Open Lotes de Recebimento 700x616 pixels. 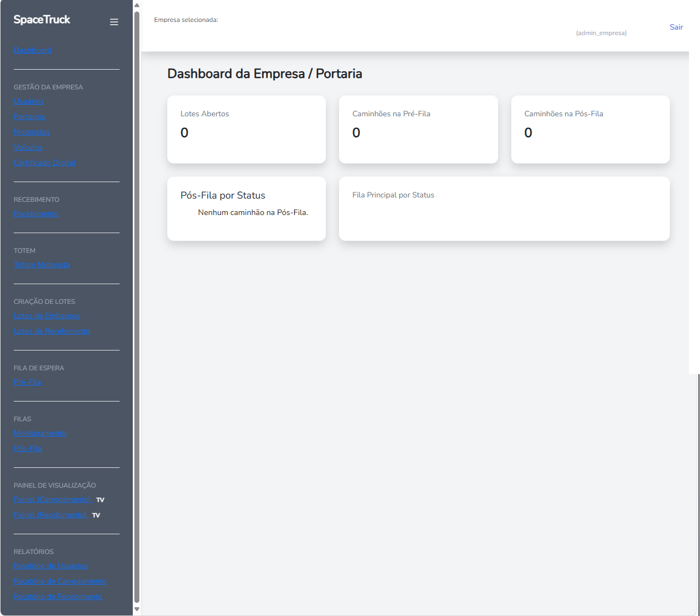[52, 331]
